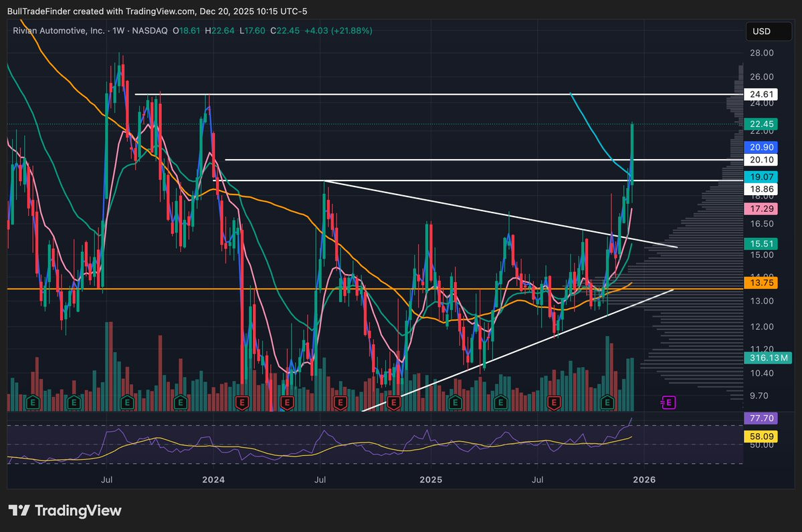Viewport: 802px width, 532px height.
Task: Select the 20.10 horizontal line price label
Action: click(761, 160)
